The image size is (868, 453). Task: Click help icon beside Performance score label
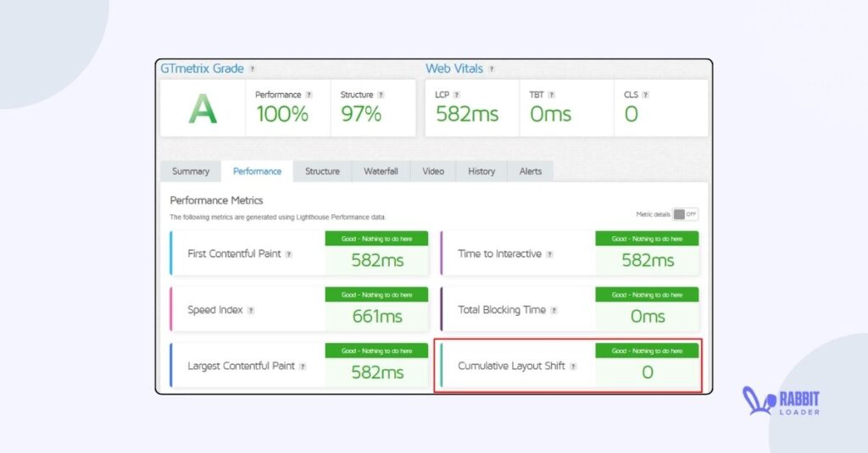tap(309, 95)
